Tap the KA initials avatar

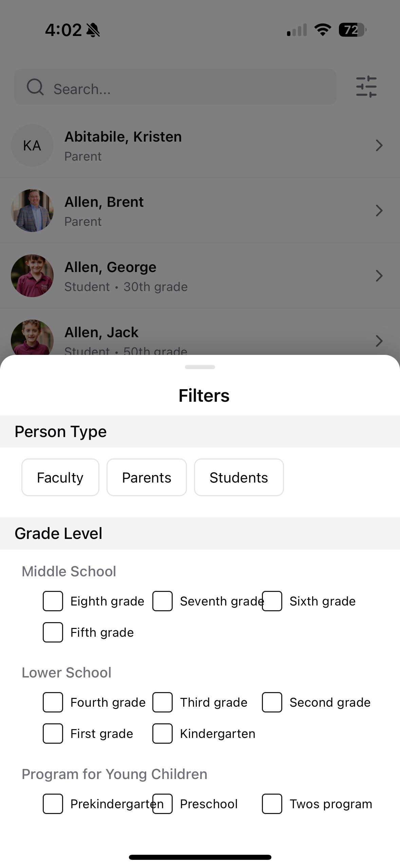pos(32,145)
